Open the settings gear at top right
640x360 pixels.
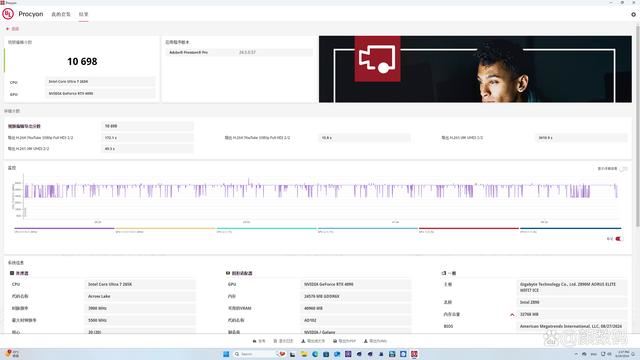(633, 14)
